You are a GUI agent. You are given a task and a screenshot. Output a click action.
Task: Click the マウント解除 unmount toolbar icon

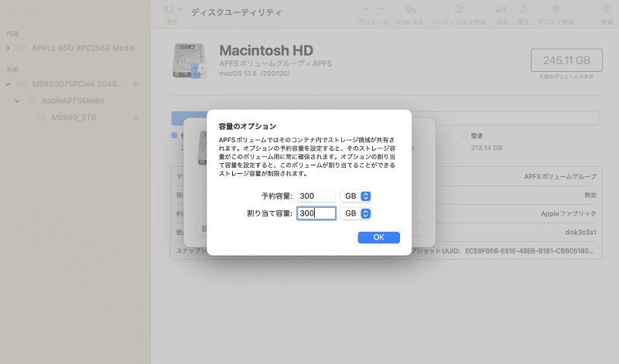[x=556, y=9]
